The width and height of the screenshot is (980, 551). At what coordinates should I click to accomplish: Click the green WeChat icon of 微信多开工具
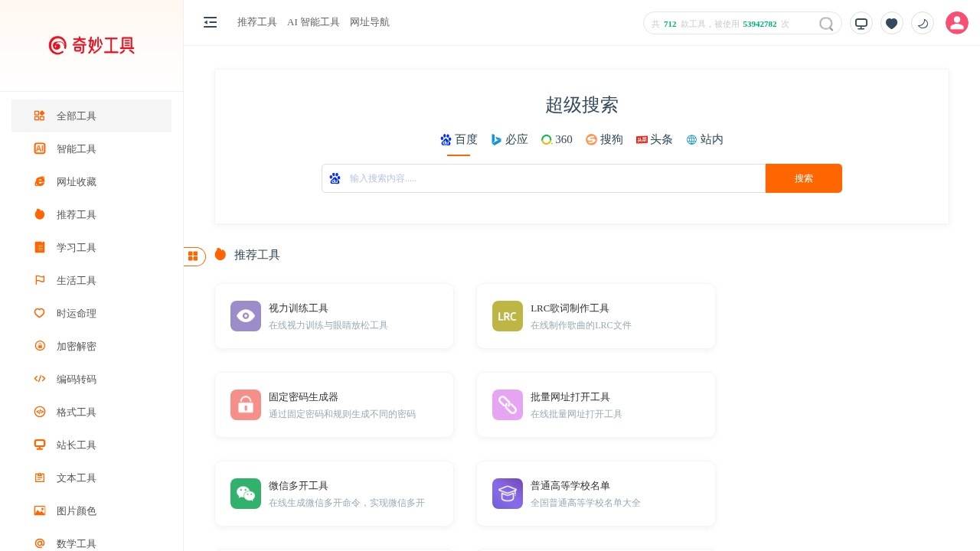(246, 494)
